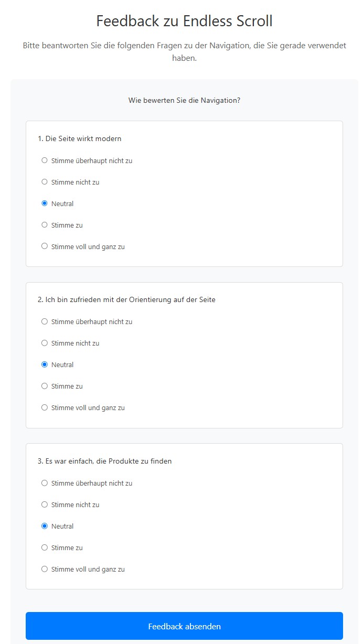Click the "Feedback absenden" button

(x=184, y=626)
